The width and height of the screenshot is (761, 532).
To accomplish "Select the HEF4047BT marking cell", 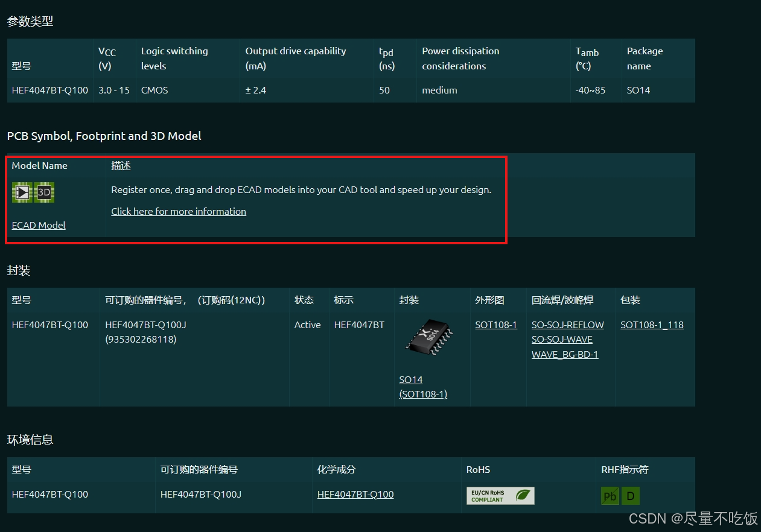I will pos(359,325).
